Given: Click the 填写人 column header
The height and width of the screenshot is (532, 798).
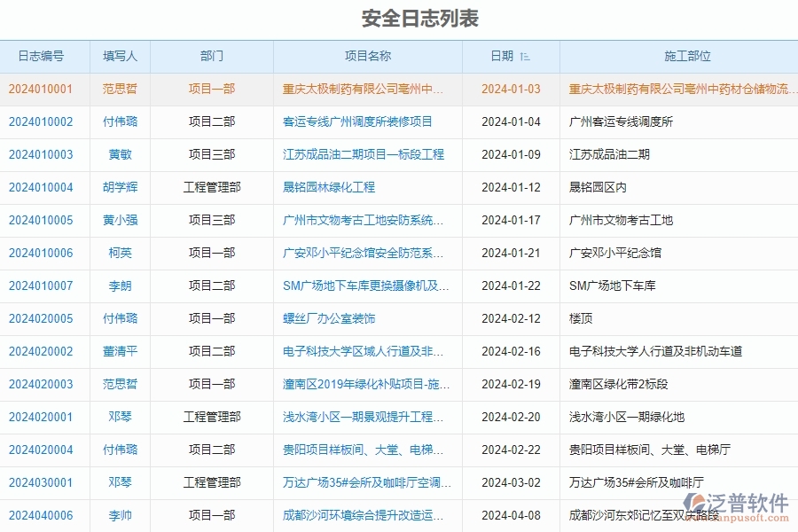Looking at the screenshot, I should coord(120,56).
